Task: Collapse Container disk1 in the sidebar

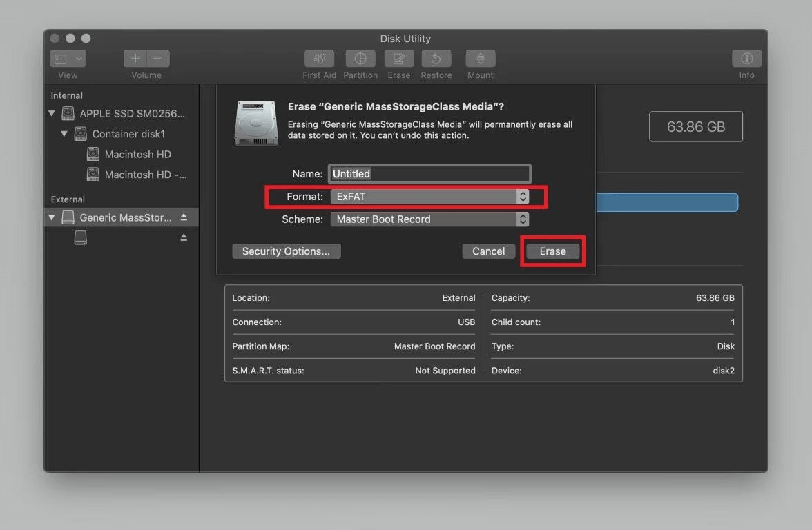Action: (x=64, y=134)
